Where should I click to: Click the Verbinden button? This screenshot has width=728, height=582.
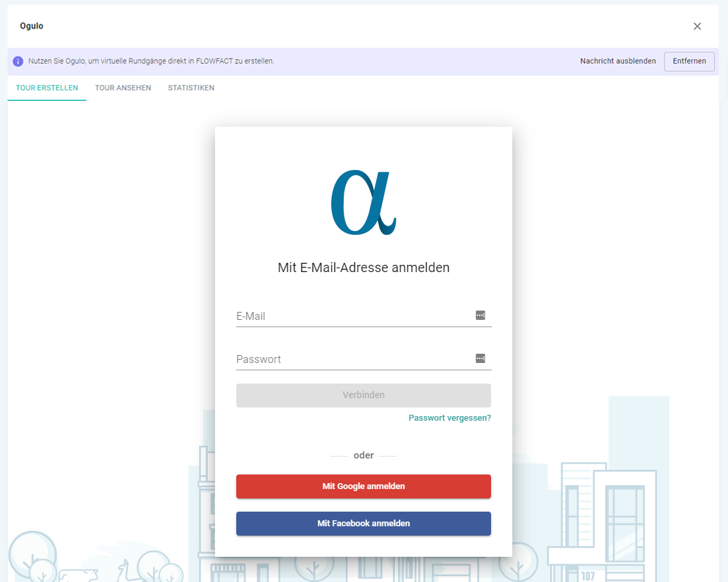(364, 396)
